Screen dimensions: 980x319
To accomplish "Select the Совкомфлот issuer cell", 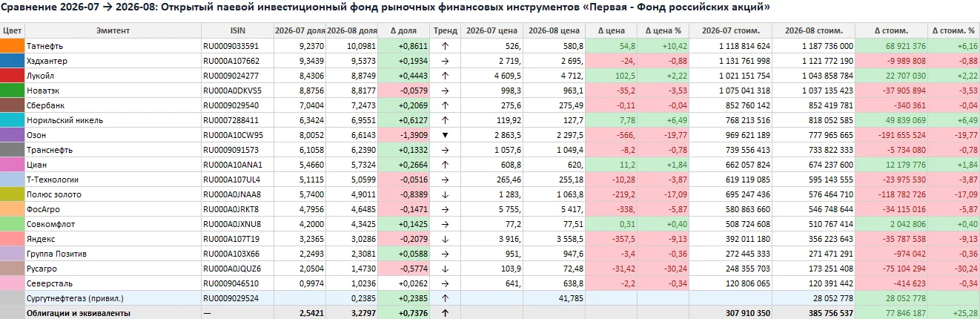I will coord(113,223).
